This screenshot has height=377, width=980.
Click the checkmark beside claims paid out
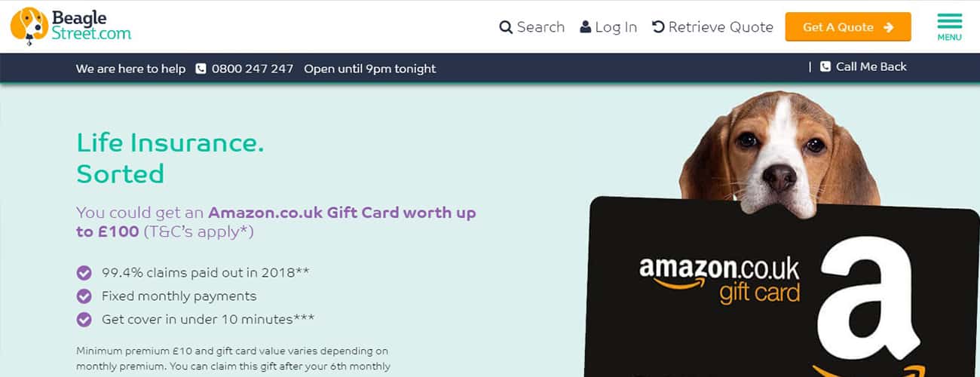84,272
